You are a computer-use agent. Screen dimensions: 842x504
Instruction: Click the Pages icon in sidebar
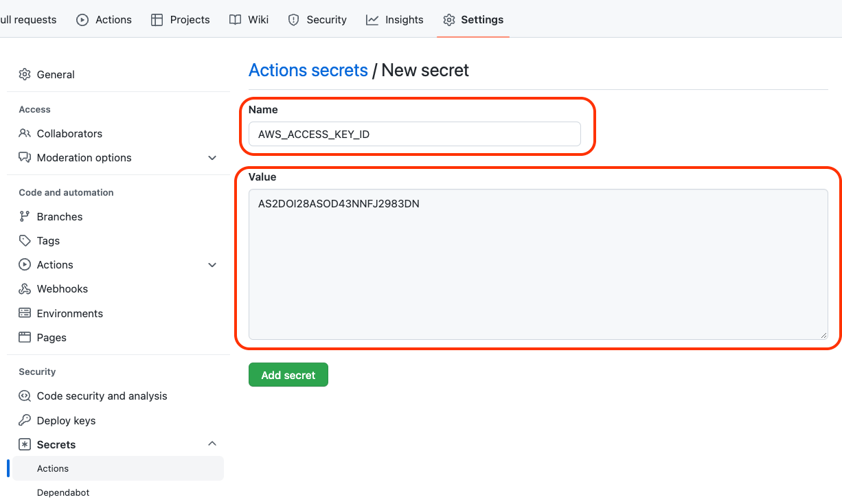(25, 337)
